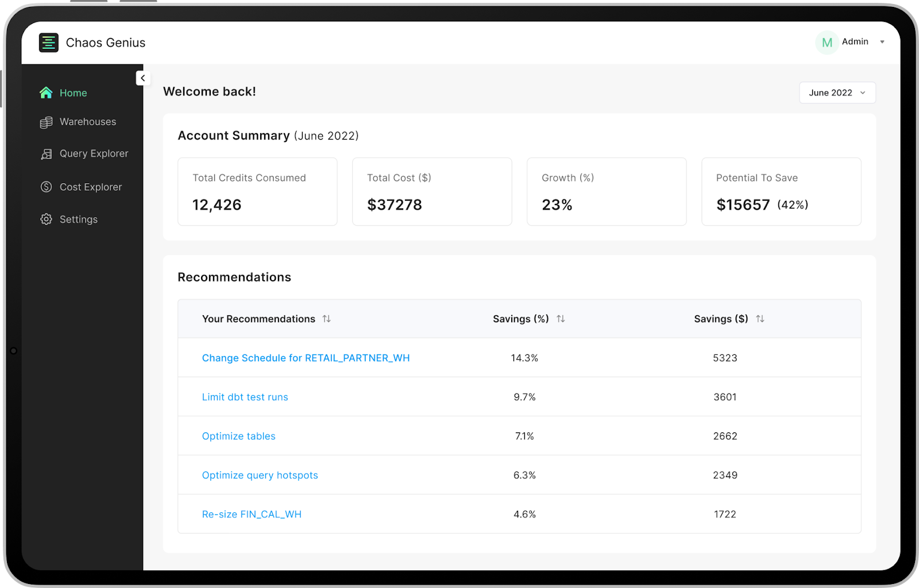Click the sort icon next to Savings ($)

click(760, 319)
